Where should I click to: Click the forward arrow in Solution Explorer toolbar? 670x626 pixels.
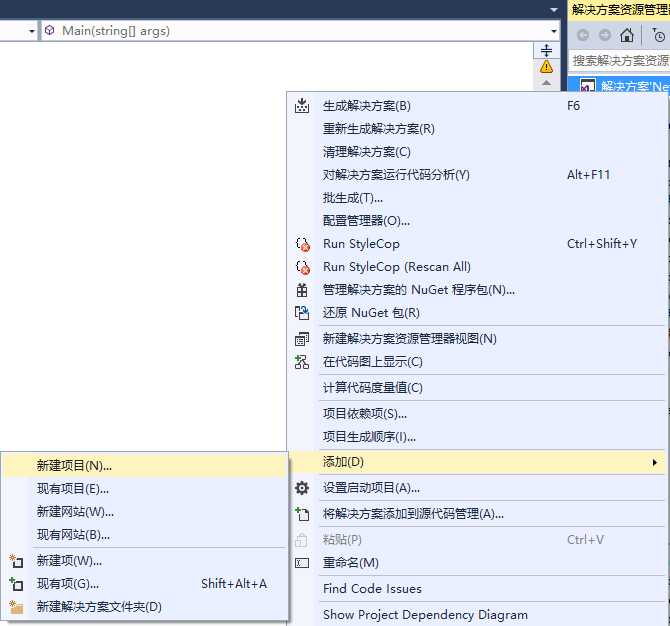605,35
